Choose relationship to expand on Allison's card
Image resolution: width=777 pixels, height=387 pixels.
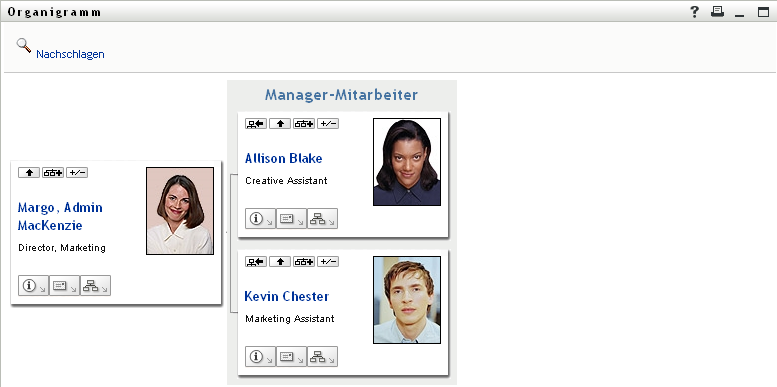304,124
